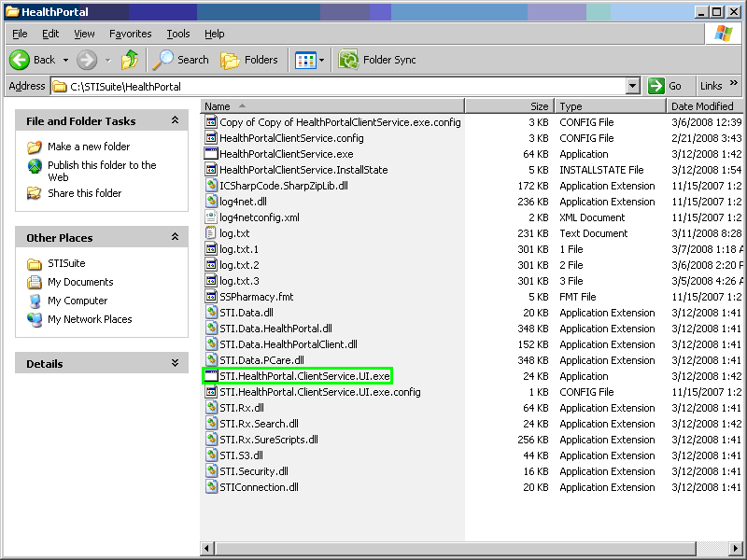Click Share this folder link
This screenshot has height=560, width=747.
pos(84,193)
